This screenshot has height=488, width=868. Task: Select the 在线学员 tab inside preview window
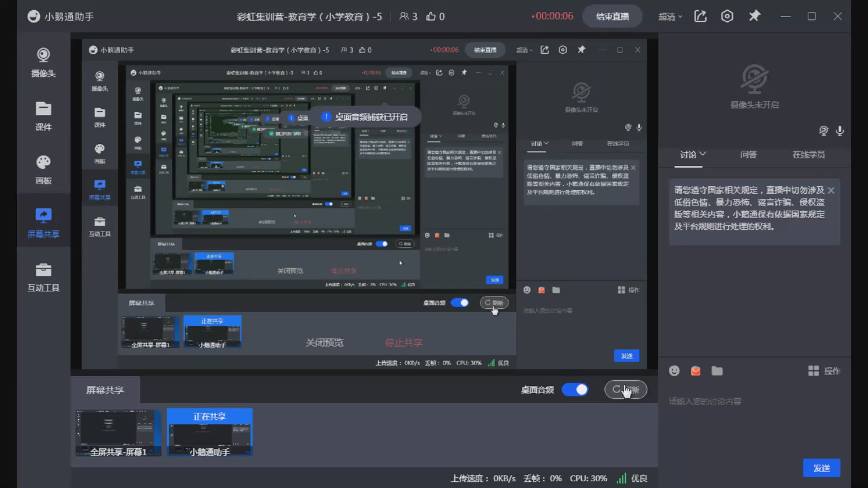pos(618,144)
